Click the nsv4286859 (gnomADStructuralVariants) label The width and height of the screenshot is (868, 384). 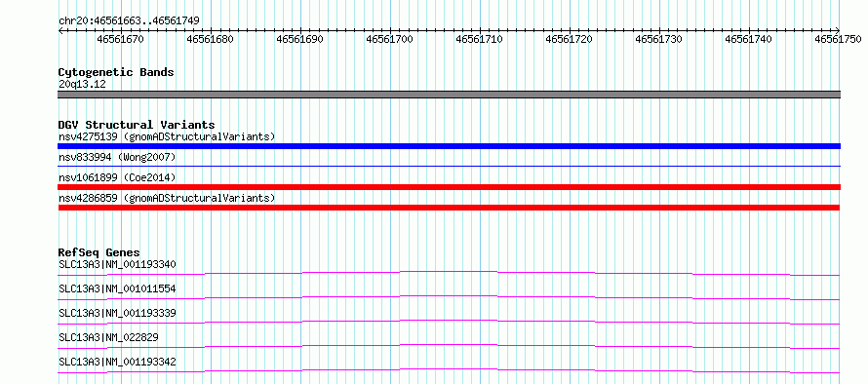(x=167, y=198)
